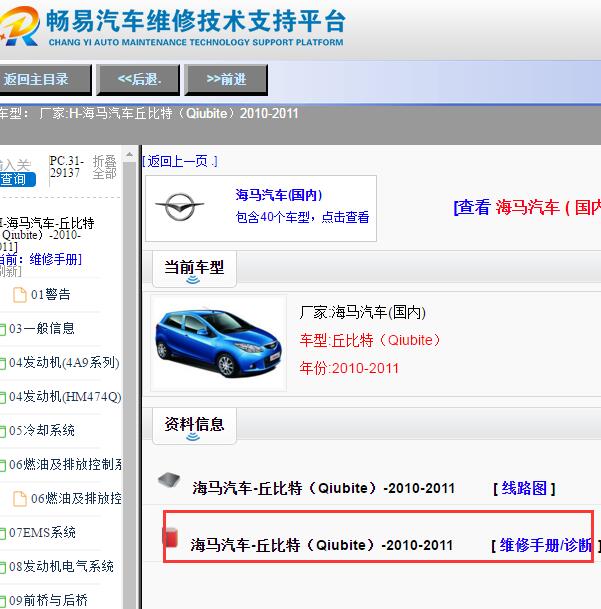Screen dimensions: 601x609
Task: Click the breadcrumb 厂家:H-海马汽车丘比特 text
Action: click(169, 113)
